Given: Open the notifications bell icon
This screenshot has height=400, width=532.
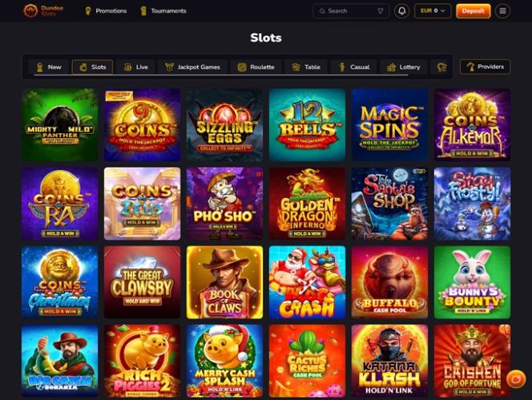Looking at the screenshot, I should click(401, 11).
